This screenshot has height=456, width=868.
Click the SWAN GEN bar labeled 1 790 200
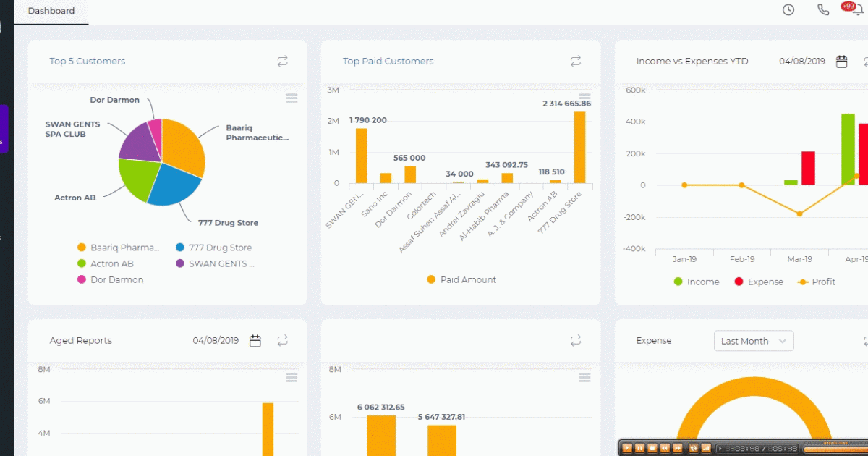click(361, 156)
